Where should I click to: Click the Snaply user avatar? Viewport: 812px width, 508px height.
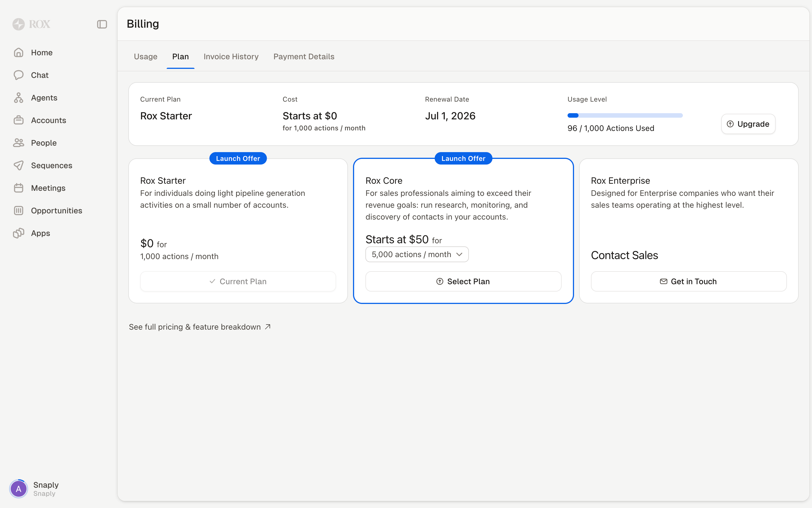click(18, 489)
